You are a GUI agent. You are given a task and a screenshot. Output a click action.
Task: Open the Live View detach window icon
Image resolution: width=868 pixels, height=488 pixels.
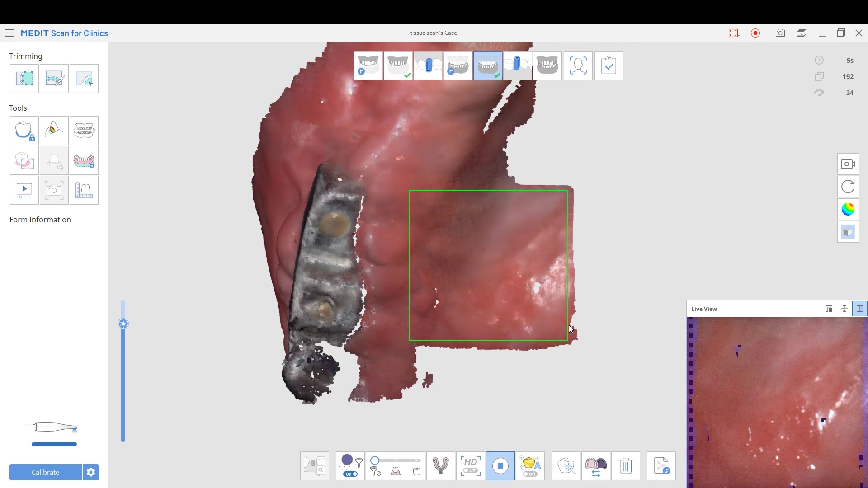click(829, 309)
